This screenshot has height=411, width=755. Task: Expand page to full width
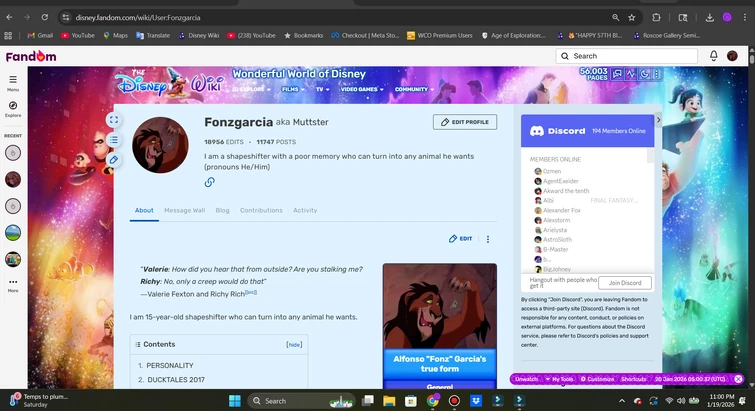tap(114, 120)
